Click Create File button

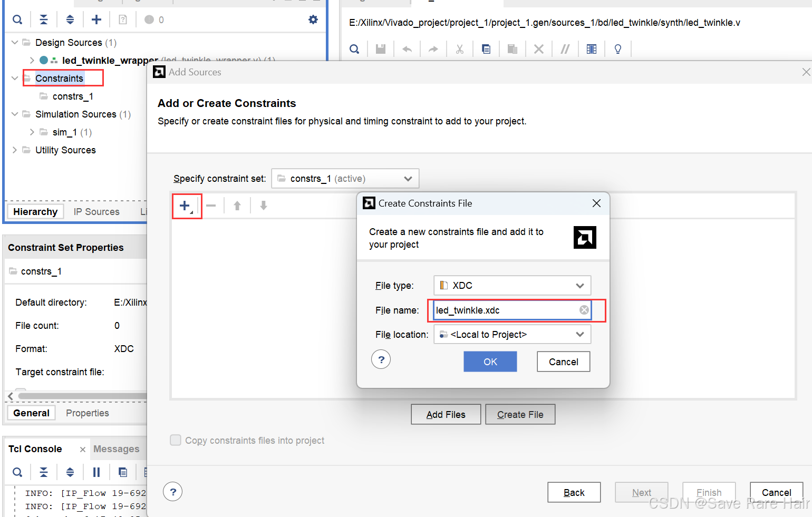tap(520, 414)
